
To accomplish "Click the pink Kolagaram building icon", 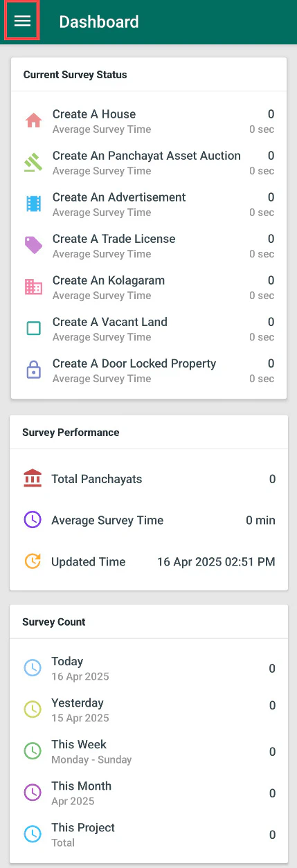I will [33, 287].
